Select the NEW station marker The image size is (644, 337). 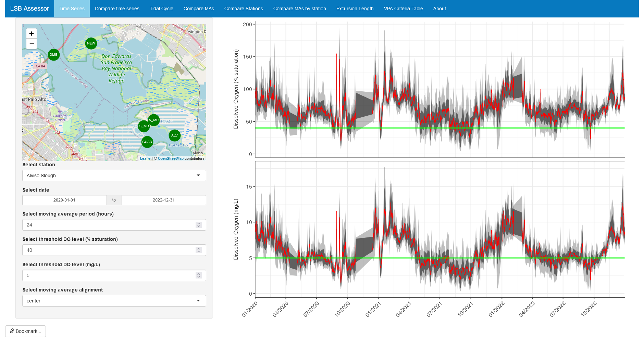[91, 43]
